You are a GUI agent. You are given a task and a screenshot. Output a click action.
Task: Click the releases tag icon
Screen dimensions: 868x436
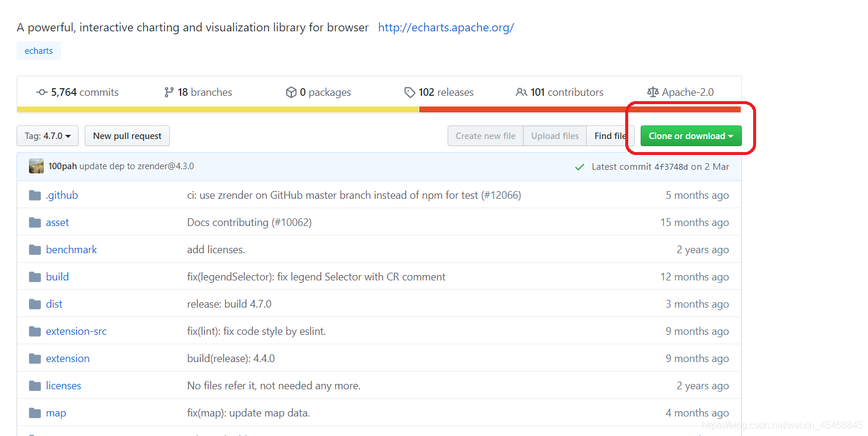(x=410, y=92)
